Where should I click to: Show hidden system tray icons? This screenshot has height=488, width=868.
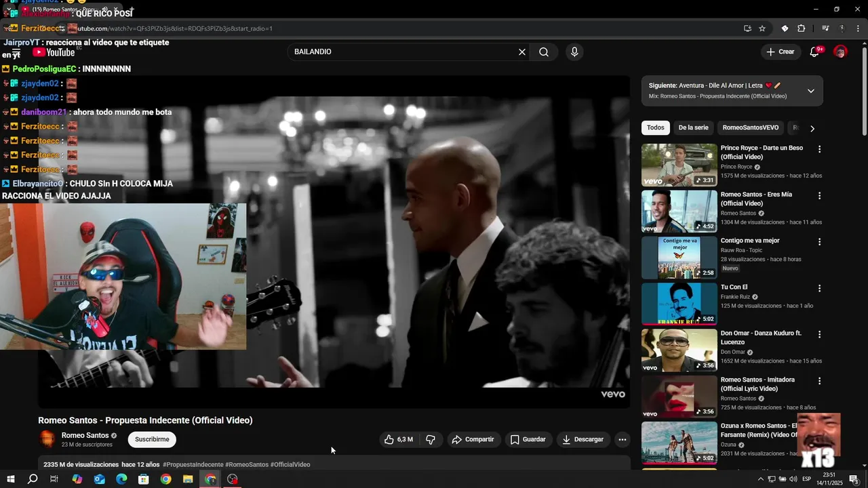pyautogui.click(x=761, y=479)
